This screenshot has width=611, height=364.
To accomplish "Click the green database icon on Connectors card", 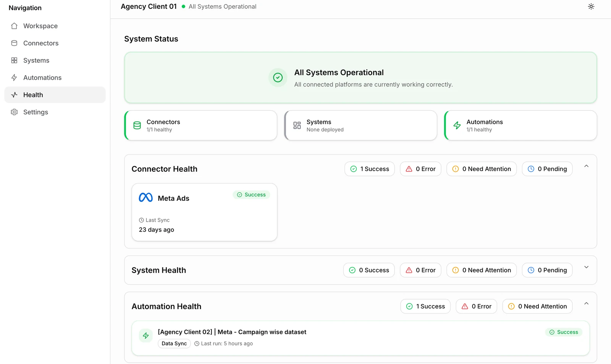I will pyautogui.click(x=137, y=125).
